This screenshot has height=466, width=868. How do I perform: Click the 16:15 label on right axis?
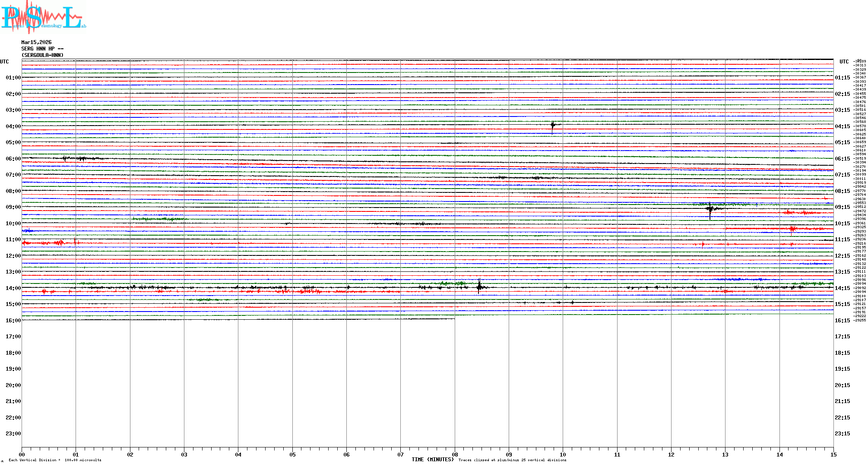pyautogui.click(x=842, y=321)
